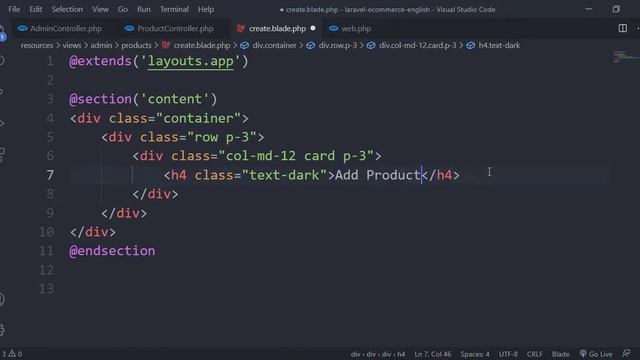
Task: Click the div.row.p-3 breadcrumb
Action: point(338,45)
